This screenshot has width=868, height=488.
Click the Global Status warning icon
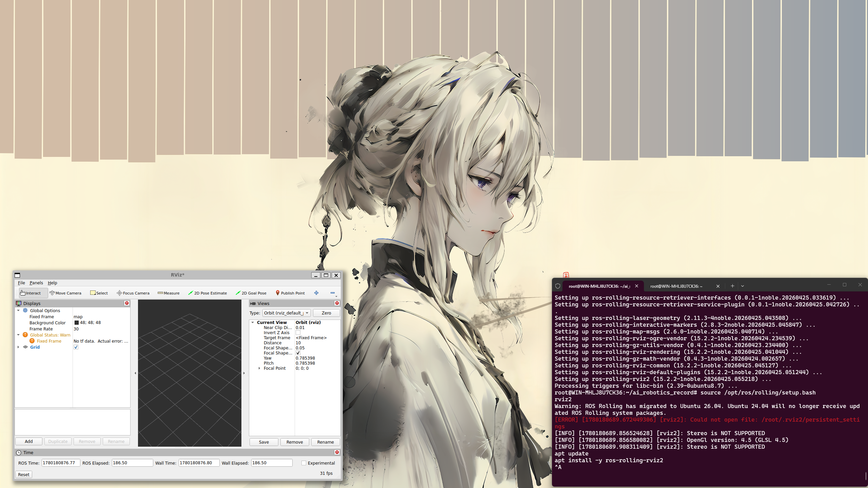click(x=25, y=335)
